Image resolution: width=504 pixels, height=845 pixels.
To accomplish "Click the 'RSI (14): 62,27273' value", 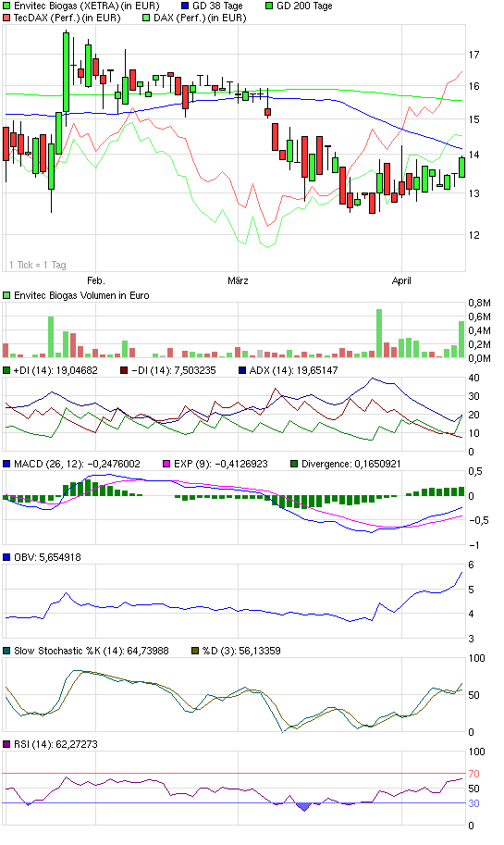I will [x=55, y=744].
